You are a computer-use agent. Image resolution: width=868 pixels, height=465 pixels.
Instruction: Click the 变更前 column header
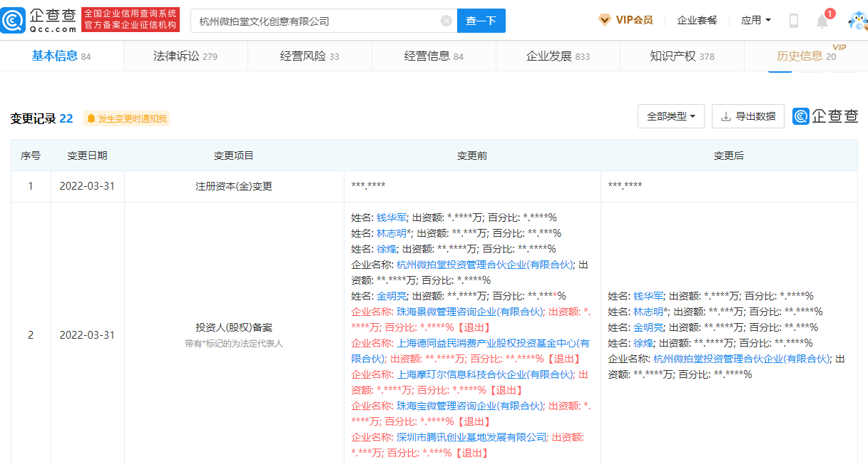(x=472, y=155)
